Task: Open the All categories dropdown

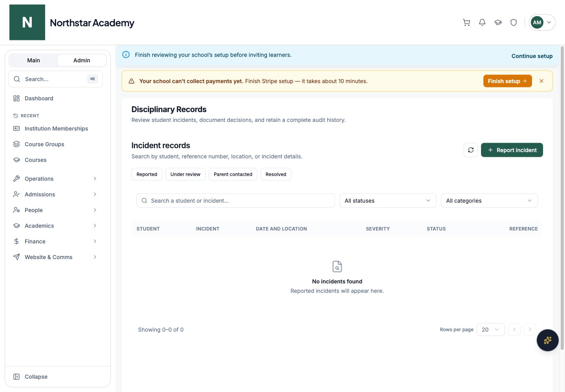Action: tap(489, 201)
